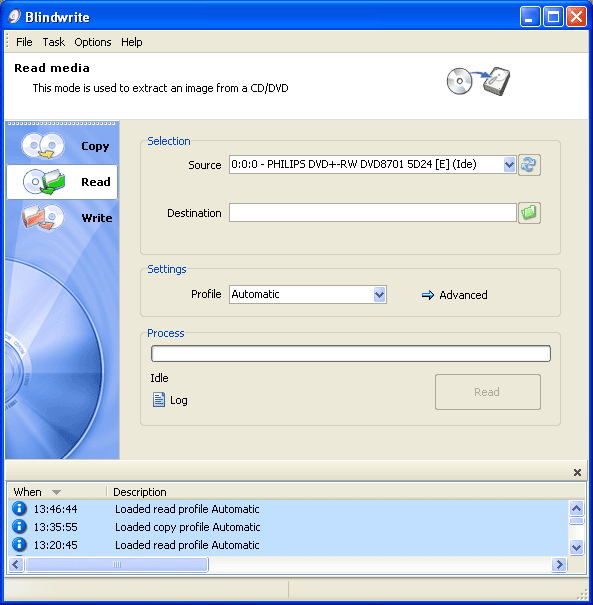
Task: Select log row 'Loaded copy profile Automatic'
Action: click(x=288, y=527)
